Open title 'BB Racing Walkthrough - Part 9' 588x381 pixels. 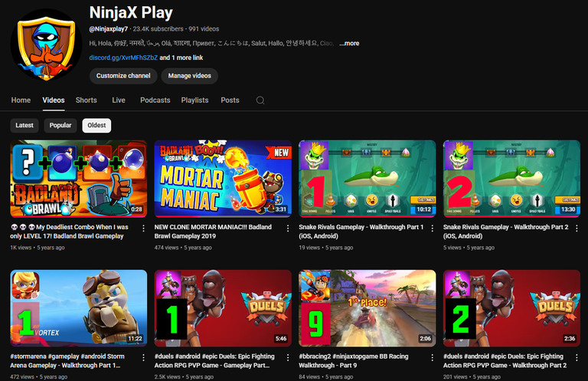click(x=354, y=361)
